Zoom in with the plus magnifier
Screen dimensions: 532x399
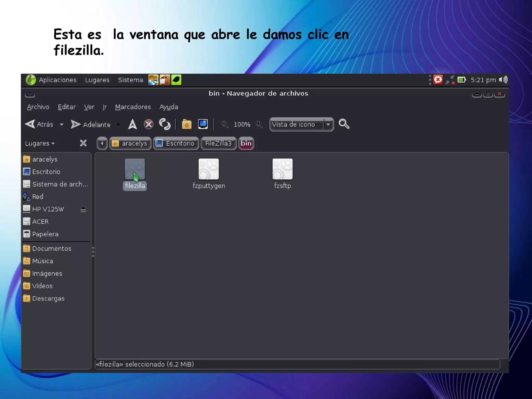(259, 124)
